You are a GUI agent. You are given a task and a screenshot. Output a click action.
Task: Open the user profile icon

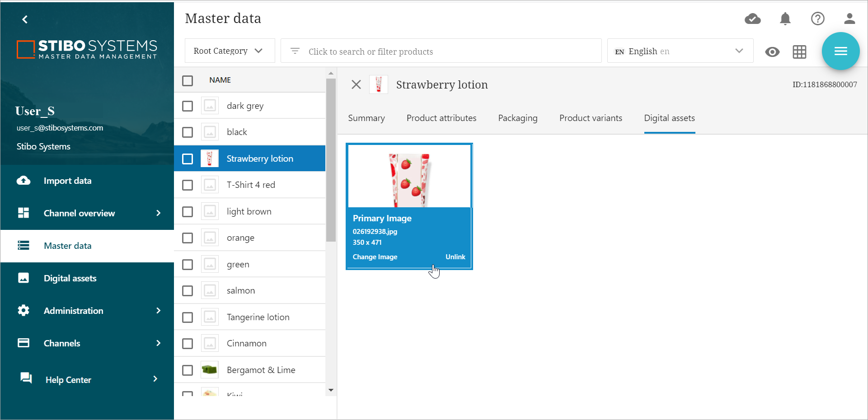click(x=849, y=19)
